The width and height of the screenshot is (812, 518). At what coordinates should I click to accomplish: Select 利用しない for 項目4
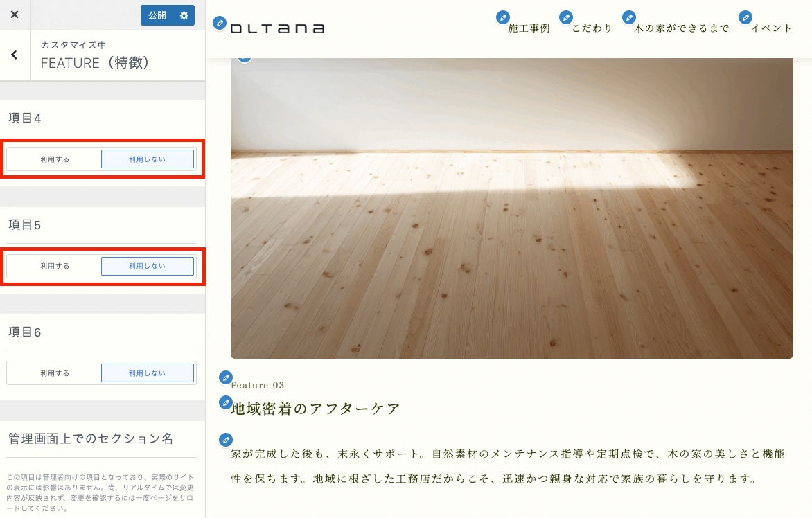click(147, 159)
